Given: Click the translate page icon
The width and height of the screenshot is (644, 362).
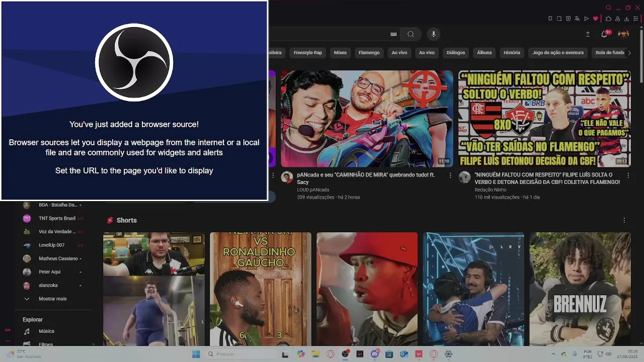Looking at the screenshot, I should point(577,19).
